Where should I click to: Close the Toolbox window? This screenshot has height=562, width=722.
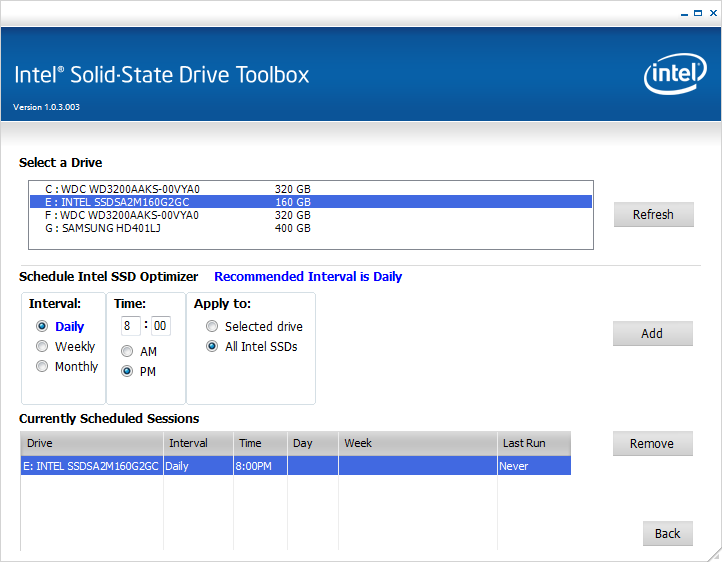point(713,13)
